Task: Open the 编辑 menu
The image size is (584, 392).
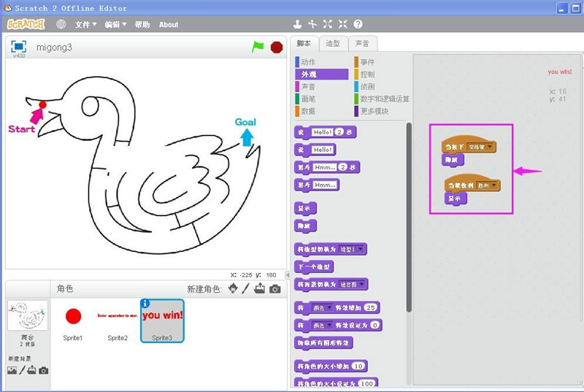Action: pyautogui.click(x=115, y=25)
